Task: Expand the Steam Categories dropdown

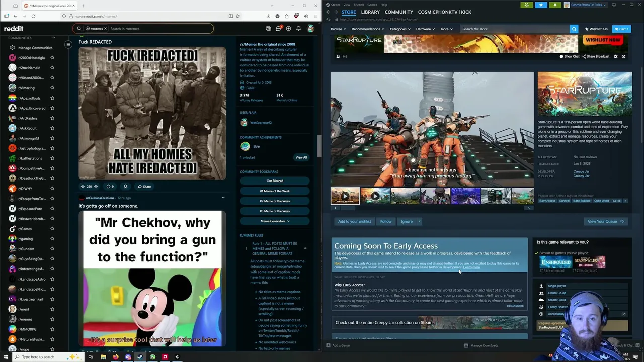Action: click(x=399, y=29)
